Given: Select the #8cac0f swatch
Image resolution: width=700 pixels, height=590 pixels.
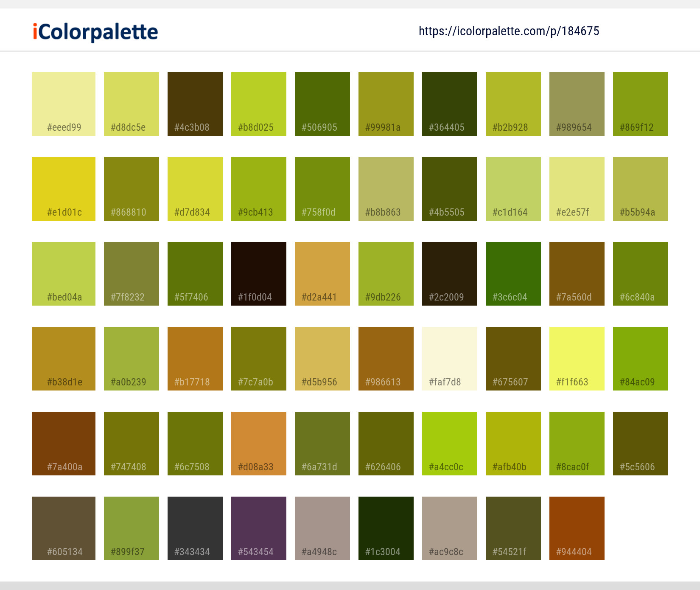Looking at the screenshot, I should click(x=577, y=444).
